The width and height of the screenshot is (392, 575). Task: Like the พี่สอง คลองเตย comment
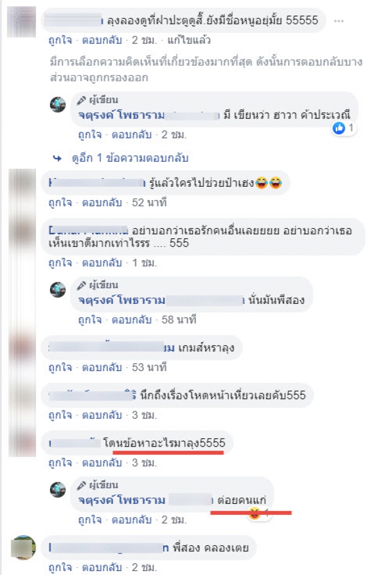[x=60, y=567]
